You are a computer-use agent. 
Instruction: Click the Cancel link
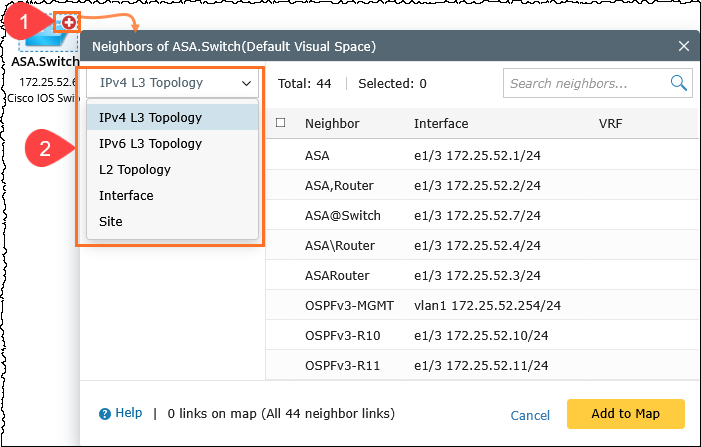tap(530, 415)
